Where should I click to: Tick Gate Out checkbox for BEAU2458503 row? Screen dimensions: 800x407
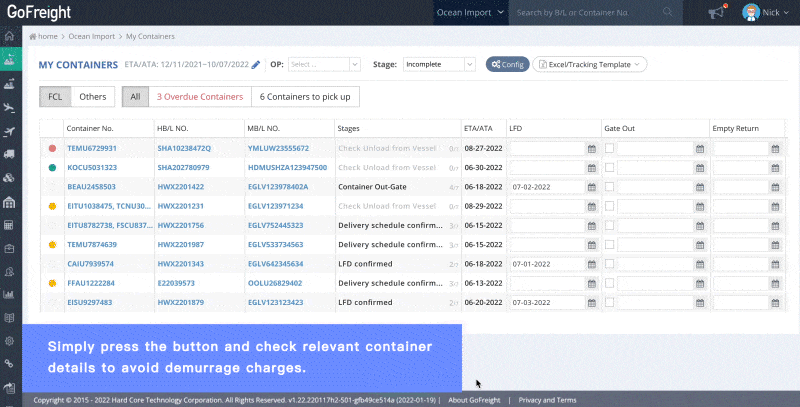click(x=609, y=186)
